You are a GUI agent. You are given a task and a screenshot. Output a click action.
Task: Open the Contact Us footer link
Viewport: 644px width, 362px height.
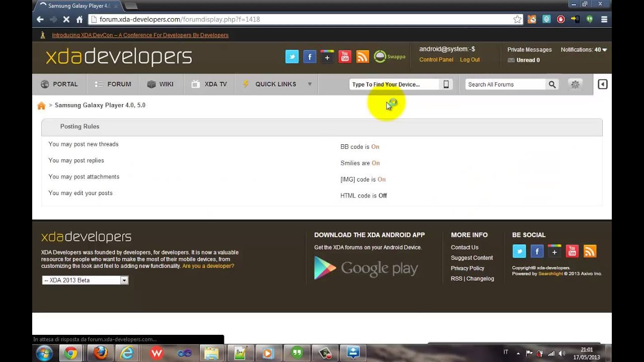point(464,247)
